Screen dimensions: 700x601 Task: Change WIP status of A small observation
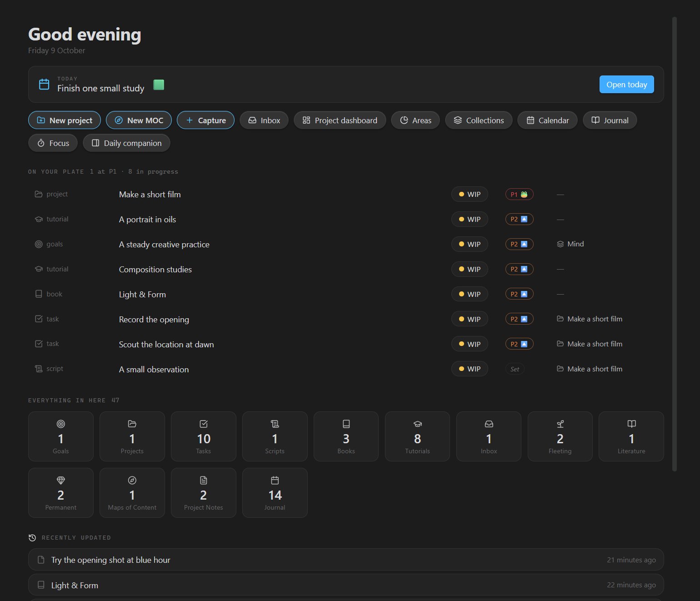click(470, 369)
